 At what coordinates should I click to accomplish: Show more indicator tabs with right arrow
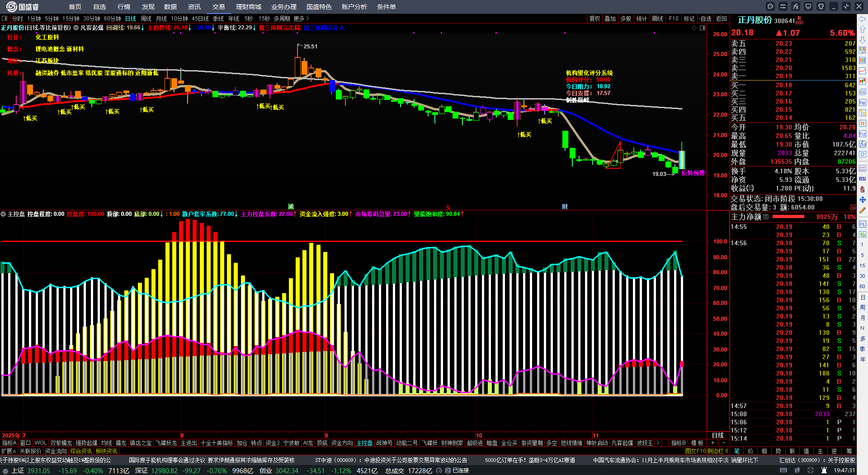click(658, 443)
